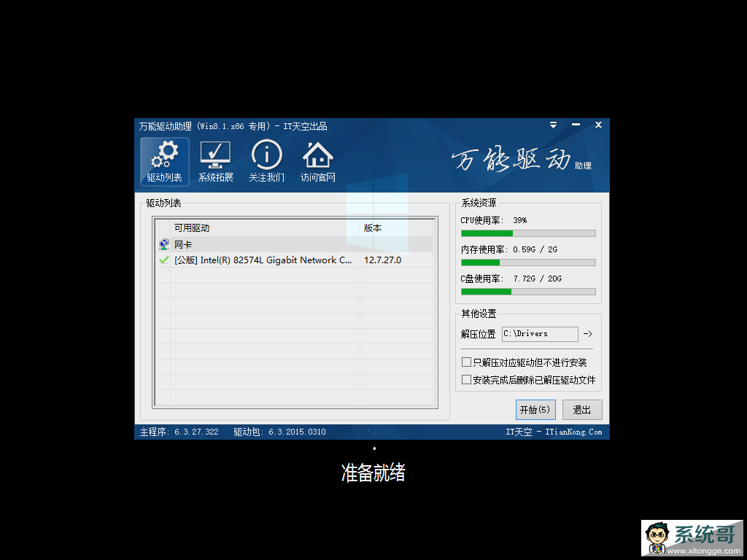Viewport: 747px width, 560px height.
Task: Click driver version 12.7.27.0 cell
Action: pyautogui.click(x=382, y=260)
